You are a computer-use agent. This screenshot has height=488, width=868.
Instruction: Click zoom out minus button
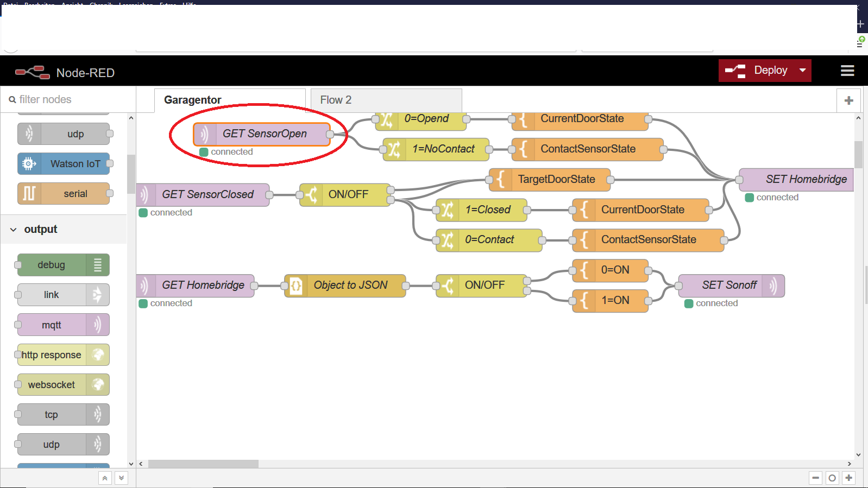click(x=815, y=478)
